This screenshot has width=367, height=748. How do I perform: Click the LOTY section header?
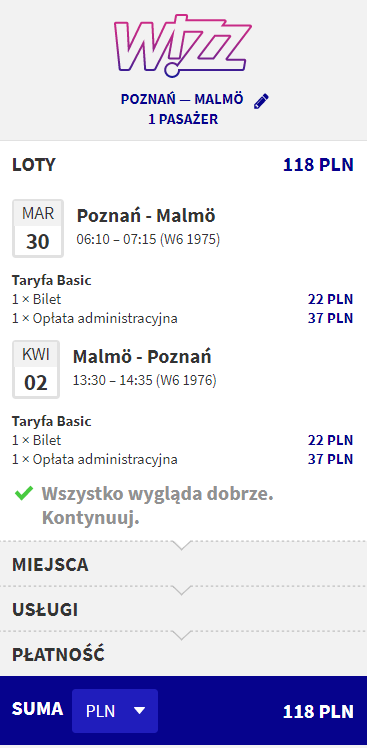(34, 165)
